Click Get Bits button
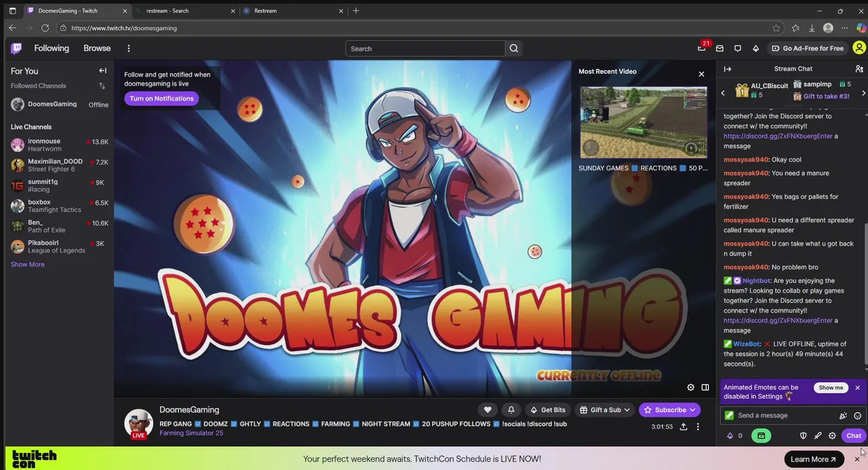Viewport: 868px width, 470px height. pyautogui.click(x=547, y=410)
